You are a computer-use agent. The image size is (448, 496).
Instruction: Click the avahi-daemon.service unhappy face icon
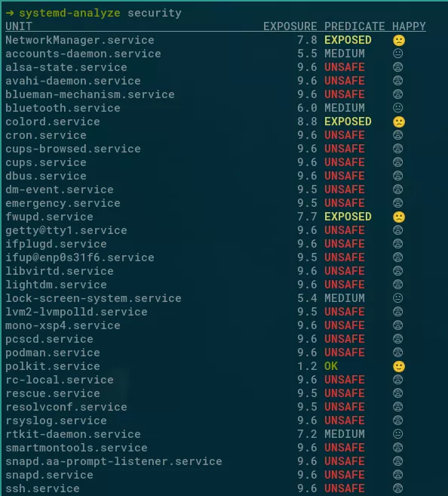pyautogui.click(x=397, y=81)
